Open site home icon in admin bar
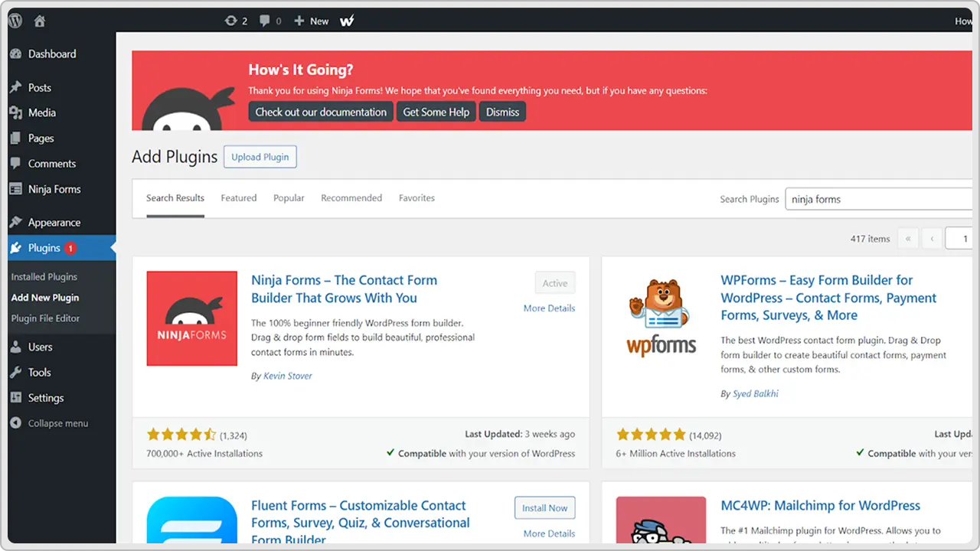This screenshot has height=551, width=980. (40, 21)
